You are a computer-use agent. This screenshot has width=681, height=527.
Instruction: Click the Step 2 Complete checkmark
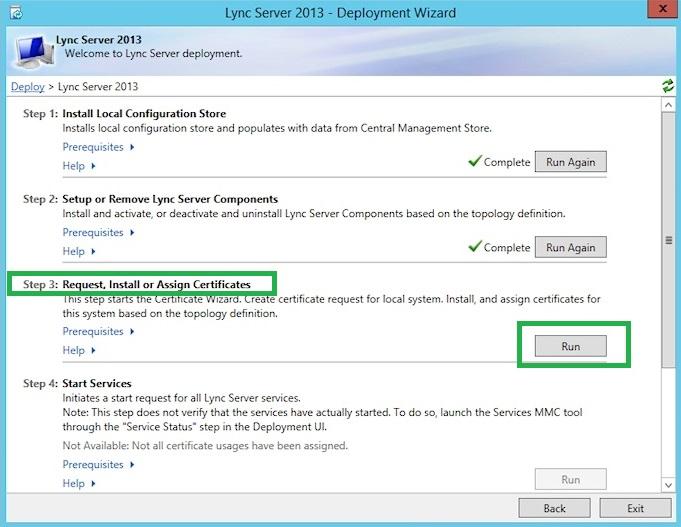click(x=475, y=246)
